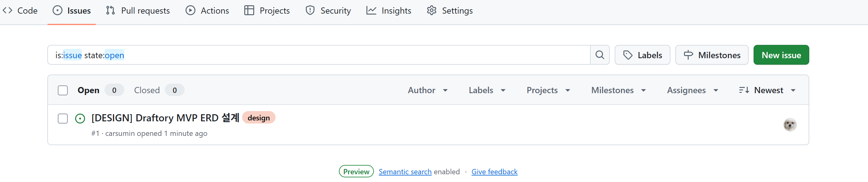Open the Assignees filter dropdown

pos(692,90)
